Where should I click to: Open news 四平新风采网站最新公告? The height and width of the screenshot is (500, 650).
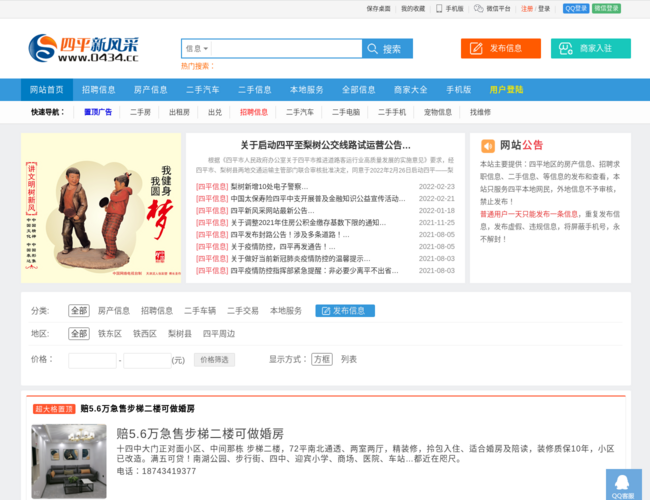point(272,211)
